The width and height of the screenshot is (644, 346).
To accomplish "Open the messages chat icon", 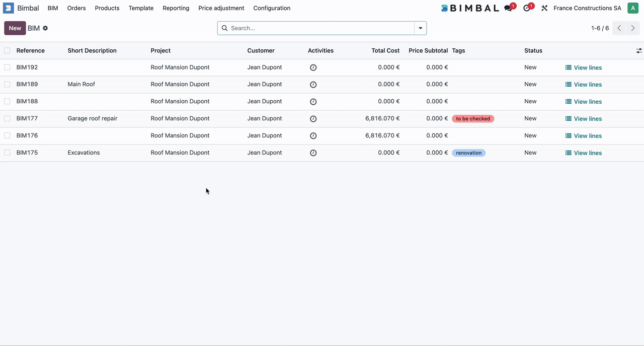I will click(508, 8).
